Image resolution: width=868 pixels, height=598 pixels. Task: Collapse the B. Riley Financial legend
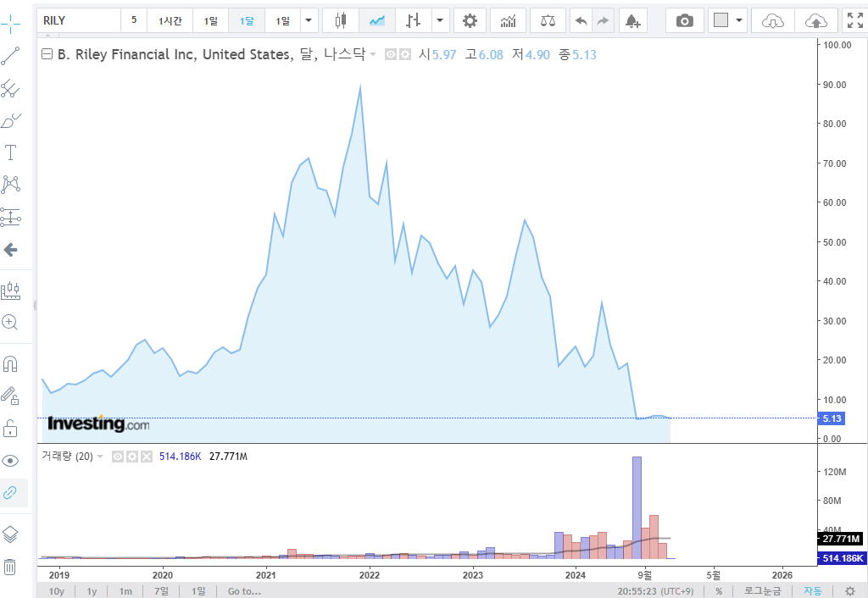point(47,54)
